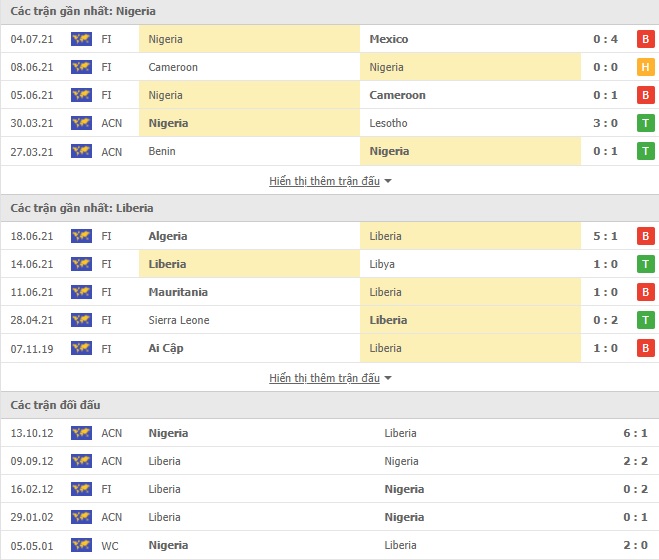Click the green T badge for Liberia-Libya
Image resolution: width=659 pixels, height=560 pixels.
(646, 264)
